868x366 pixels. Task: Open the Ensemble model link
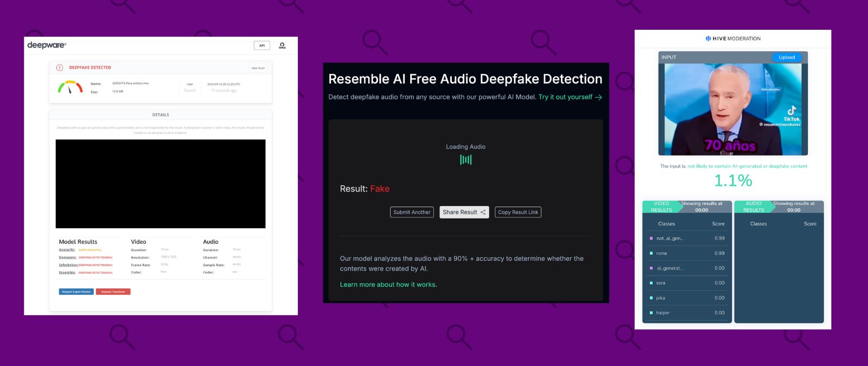click(x=67, y=273)
